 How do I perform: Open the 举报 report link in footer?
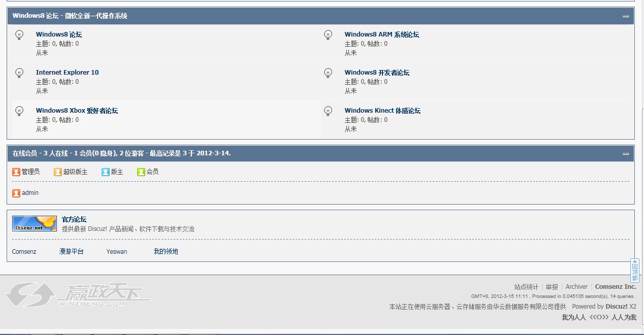[x=552, y=287]
